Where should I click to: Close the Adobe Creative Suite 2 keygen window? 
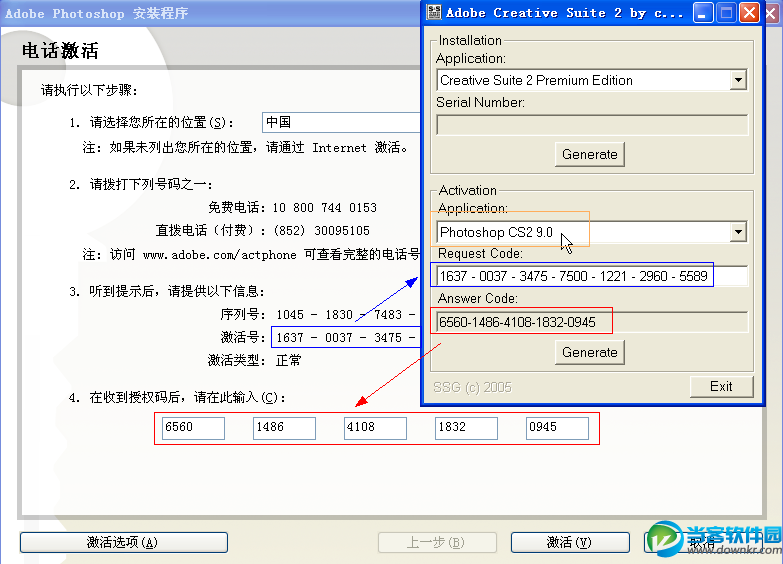[x=749, y=12]
